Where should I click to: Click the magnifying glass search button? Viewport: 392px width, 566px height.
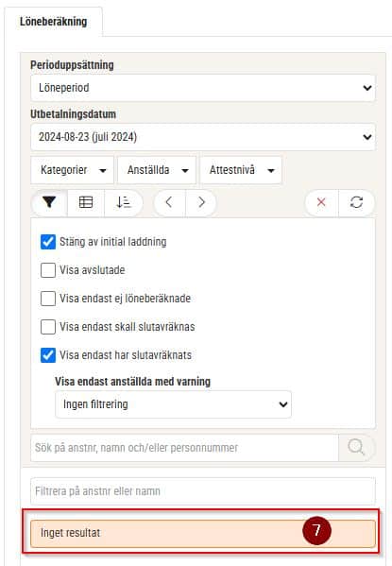pyautogui.click(x=357, y=448)
